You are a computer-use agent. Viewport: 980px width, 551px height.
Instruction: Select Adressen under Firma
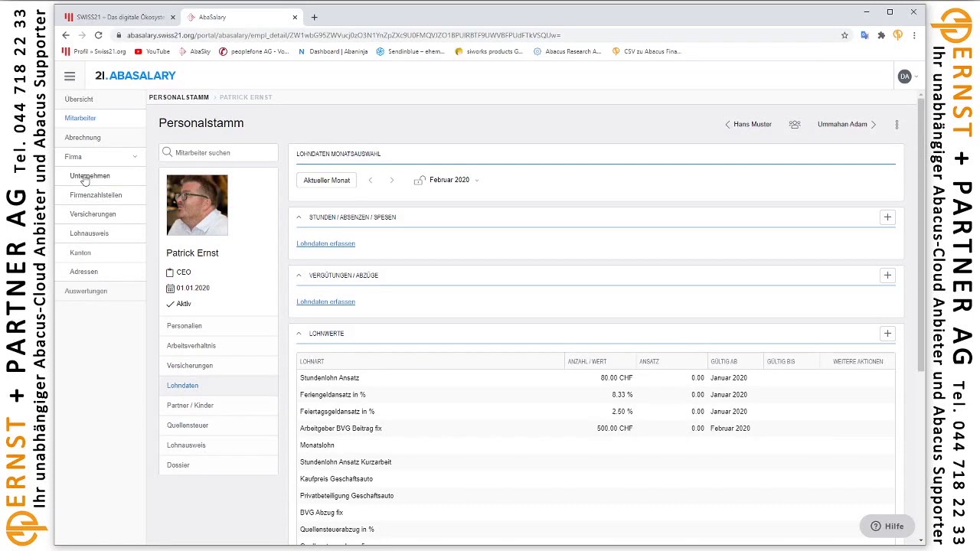pos(100,272)
